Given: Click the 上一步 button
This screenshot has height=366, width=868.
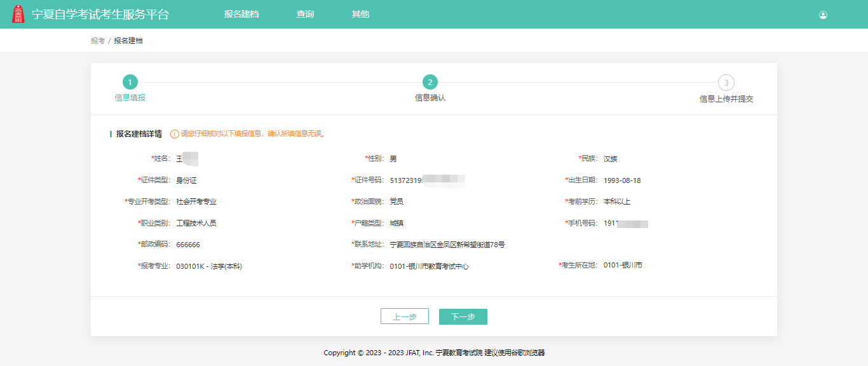Looking at the screenshot, I should click(405, 316).
